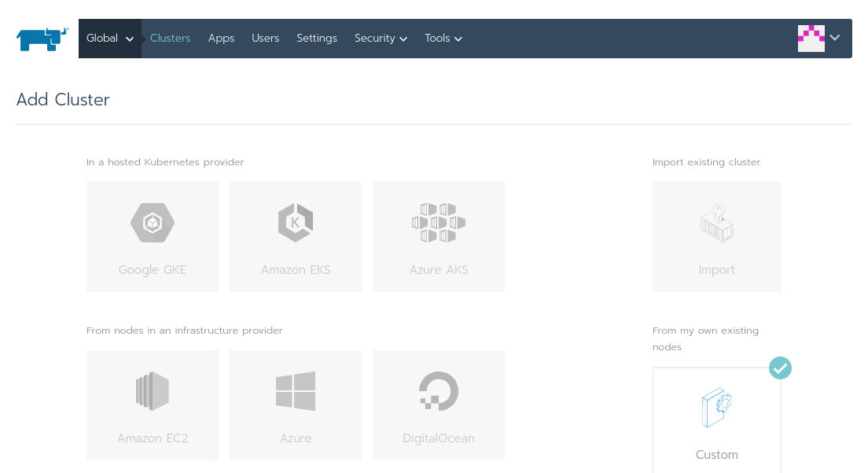Click the Import existing cluster icon
Image resolution: width=868 pixels, height=473 pixels.
717,224
